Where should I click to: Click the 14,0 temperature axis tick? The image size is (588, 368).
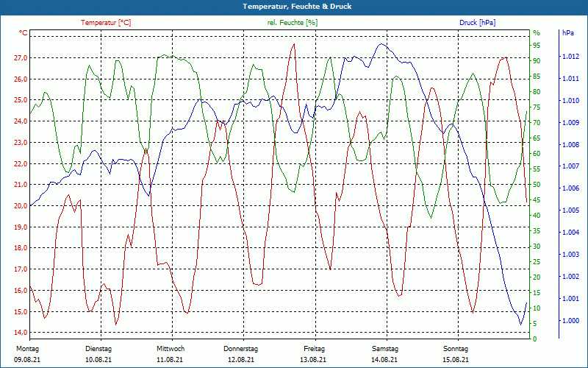[x=21, y=333]
